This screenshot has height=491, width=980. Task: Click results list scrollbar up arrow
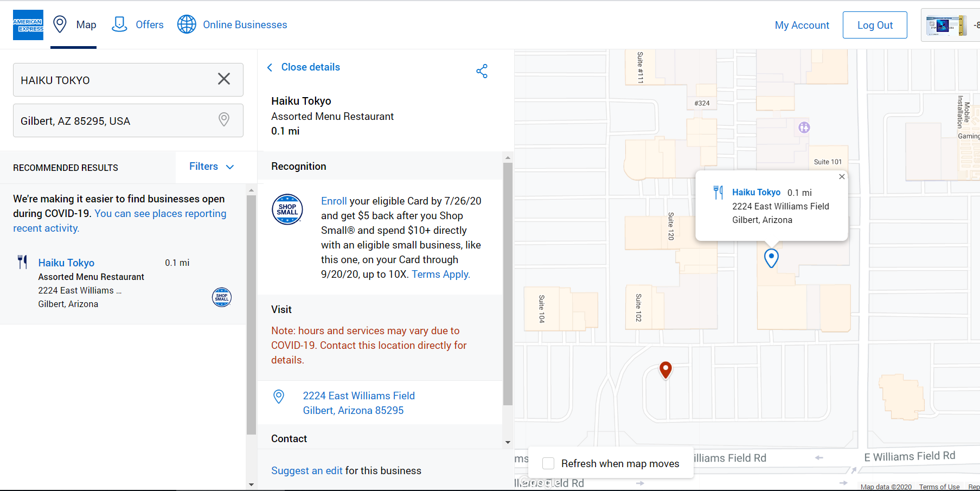(x=251, y=190)
